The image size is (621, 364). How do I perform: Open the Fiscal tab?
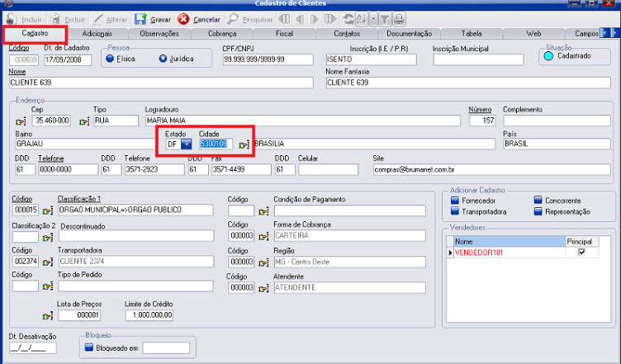284,34
